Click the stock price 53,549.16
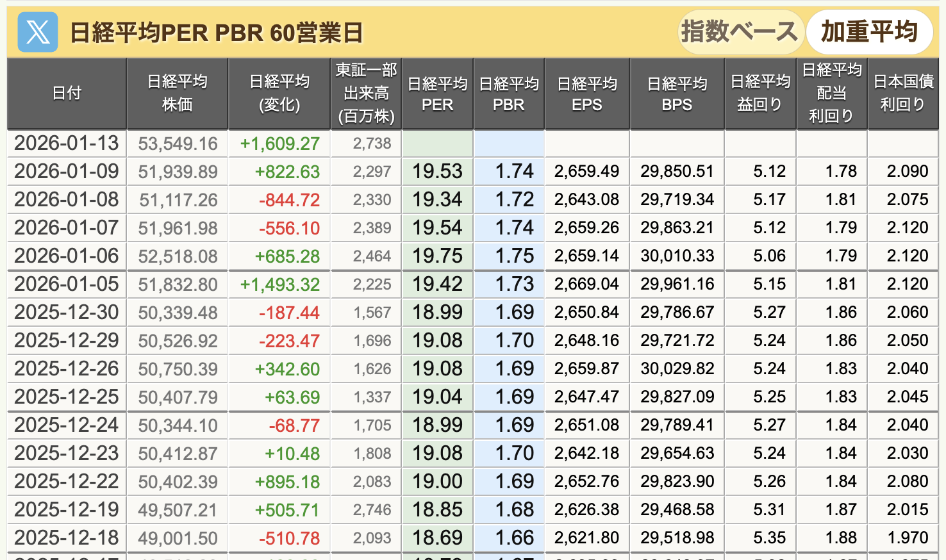The height and width of the screenshot is (560, 946). [x=178, y=144]
